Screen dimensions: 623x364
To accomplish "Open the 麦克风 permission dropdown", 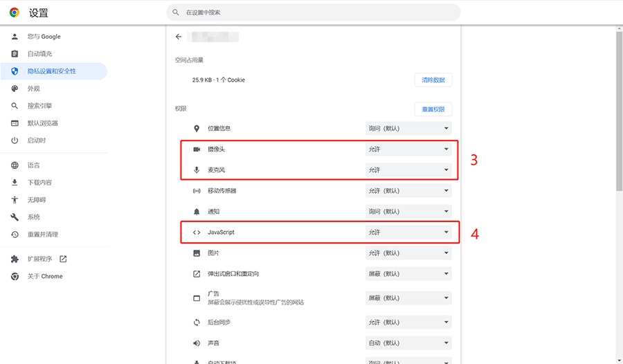I will [x=408, y=170].
